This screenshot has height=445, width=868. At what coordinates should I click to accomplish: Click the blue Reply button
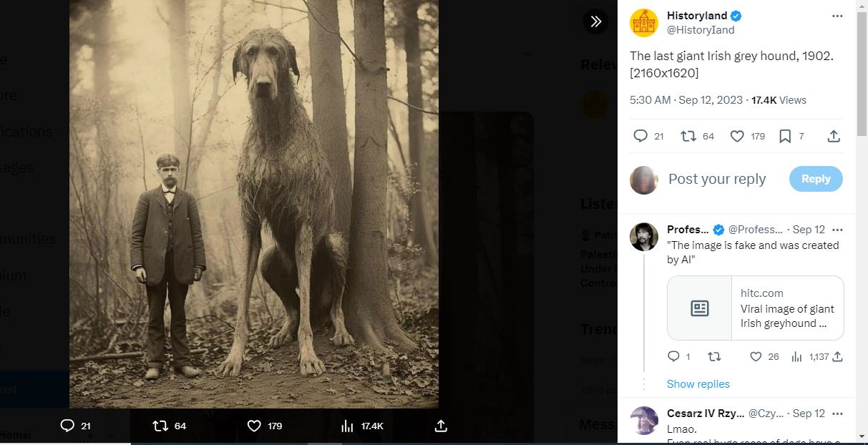pos(816,179)
